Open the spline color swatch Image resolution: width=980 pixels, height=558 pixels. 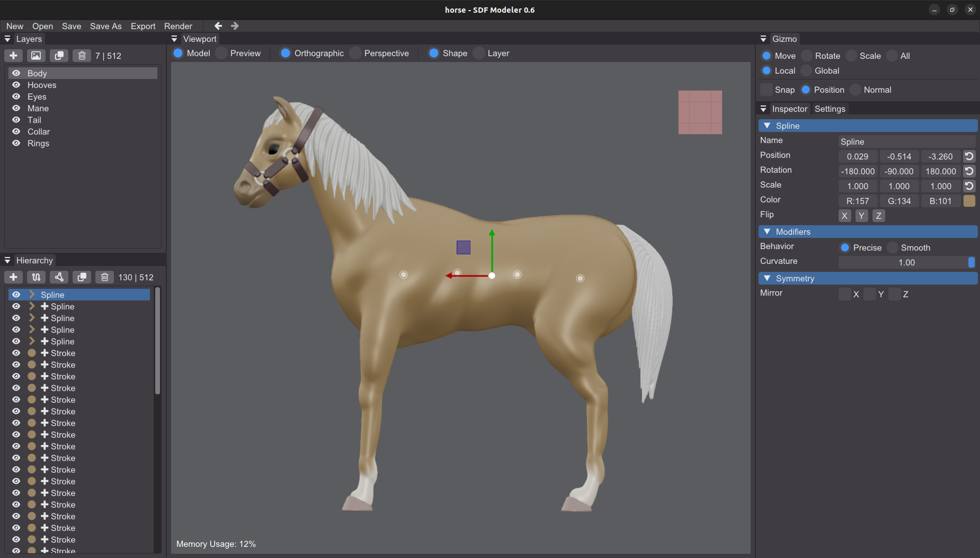(969, 201)
